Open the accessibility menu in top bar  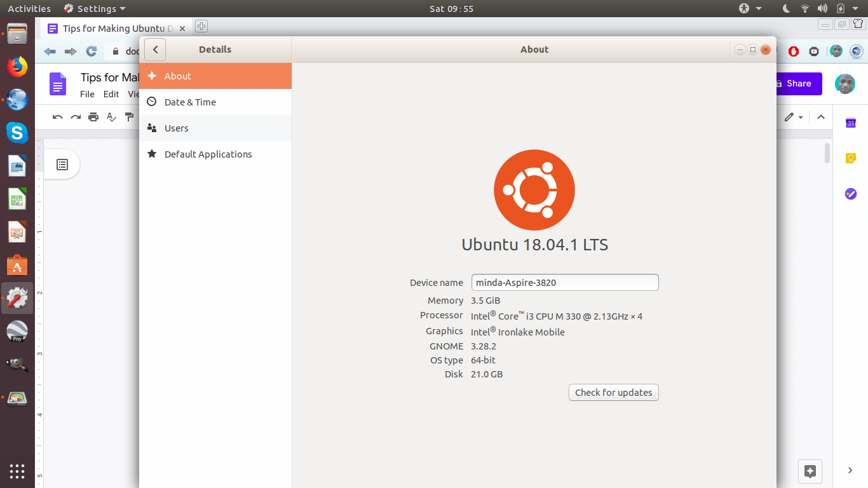tap(750, 8)
